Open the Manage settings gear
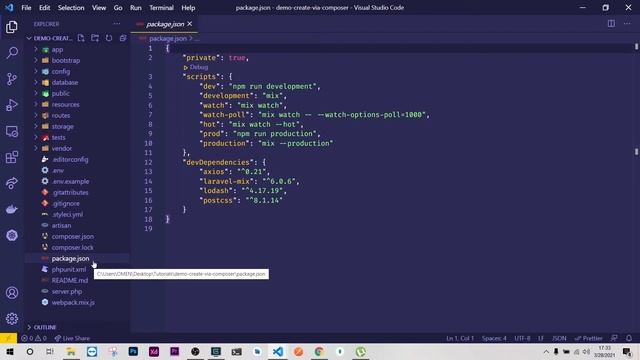The height and width of the screenshot is (360, 640). tap(12, 318)
